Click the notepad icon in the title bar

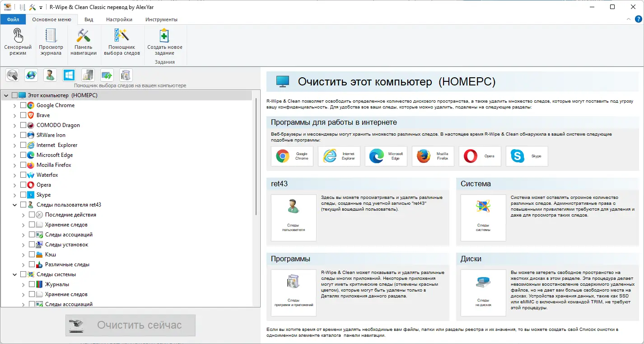point(23,7)
